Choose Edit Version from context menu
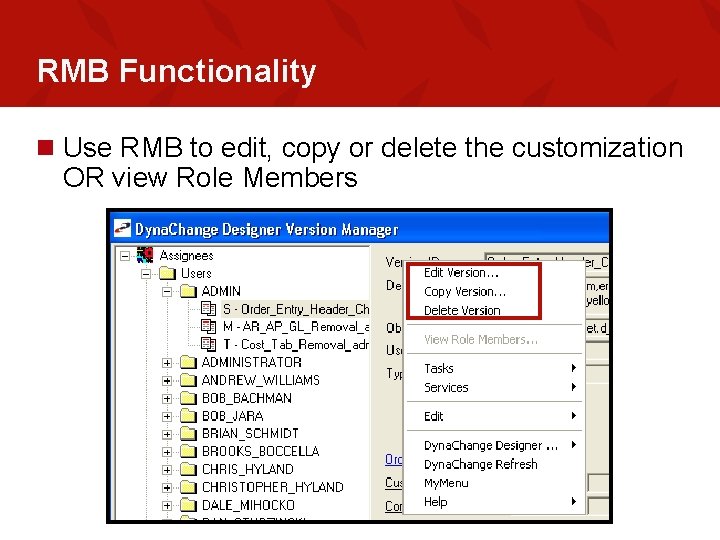Viewport: 720px width, 540px height. [461, 273]
